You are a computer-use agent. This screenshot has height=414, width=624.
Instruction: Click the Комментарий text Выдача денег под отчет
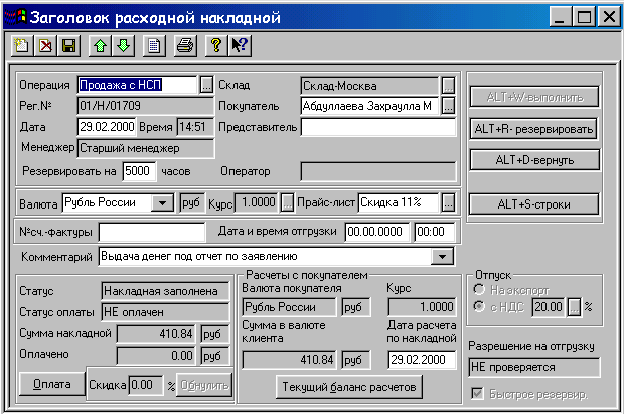tap(199, 256)
